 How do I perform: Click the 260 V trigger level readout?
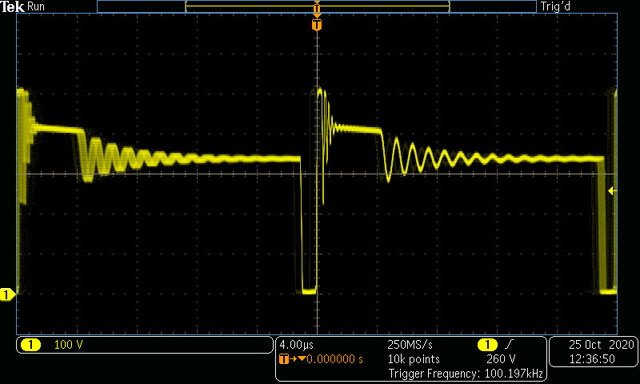501,359
